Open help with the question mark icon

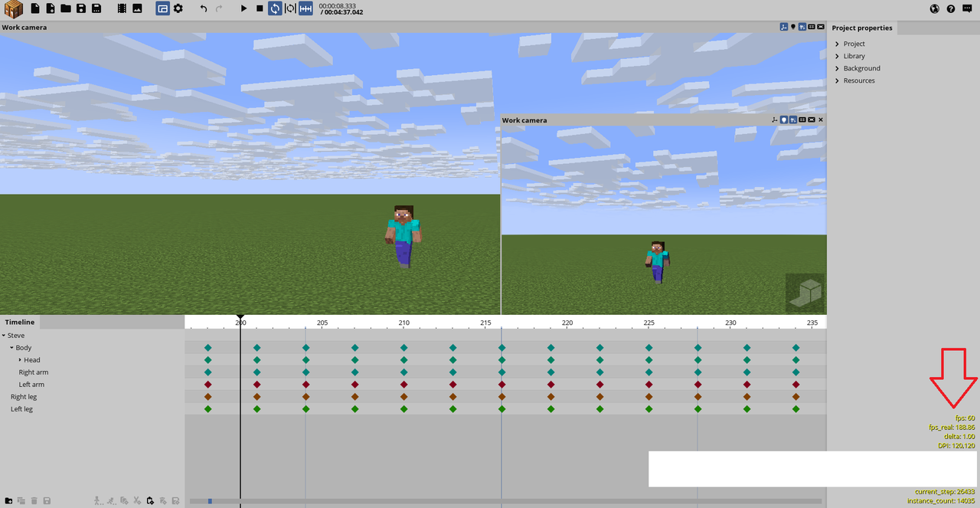[951, 8]
